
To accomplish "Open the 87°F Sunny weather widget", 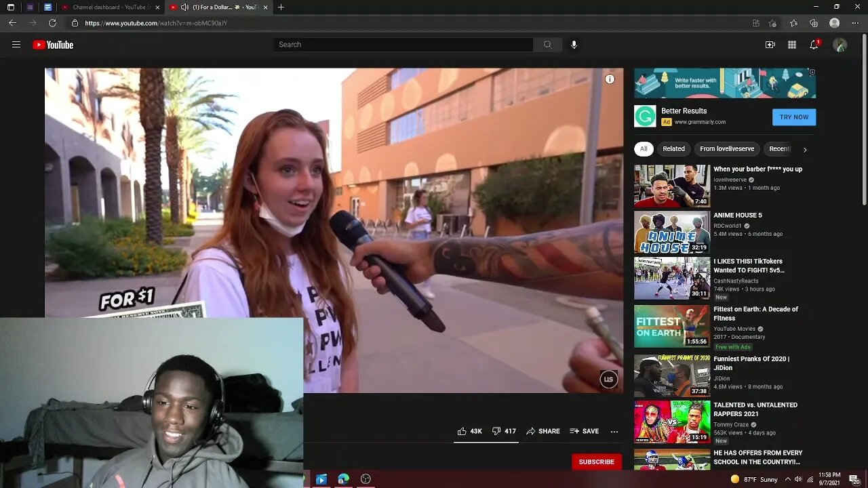I will 754,479.
